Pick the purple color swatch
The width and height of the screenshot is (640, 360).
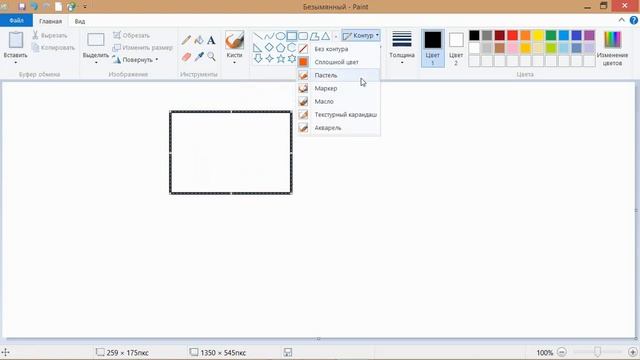589,36
